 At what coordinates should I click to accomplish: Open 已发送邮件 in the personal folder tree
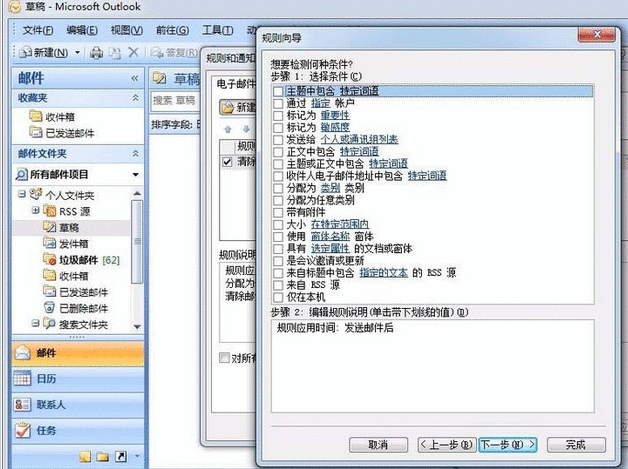[75, 292]
